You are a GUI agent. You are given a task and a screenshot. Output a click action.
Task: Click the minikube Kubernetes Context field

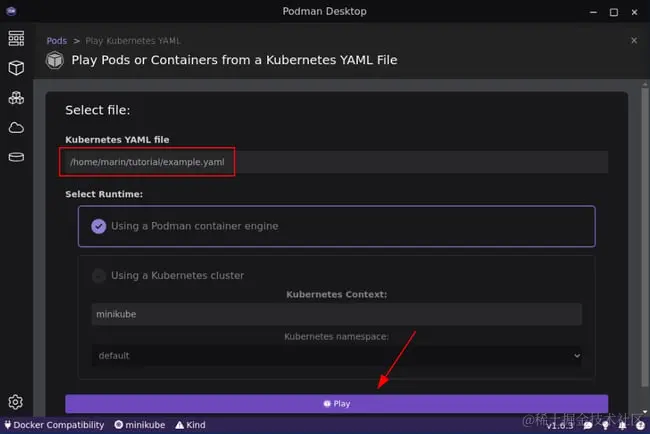click(x=336, y=314)
